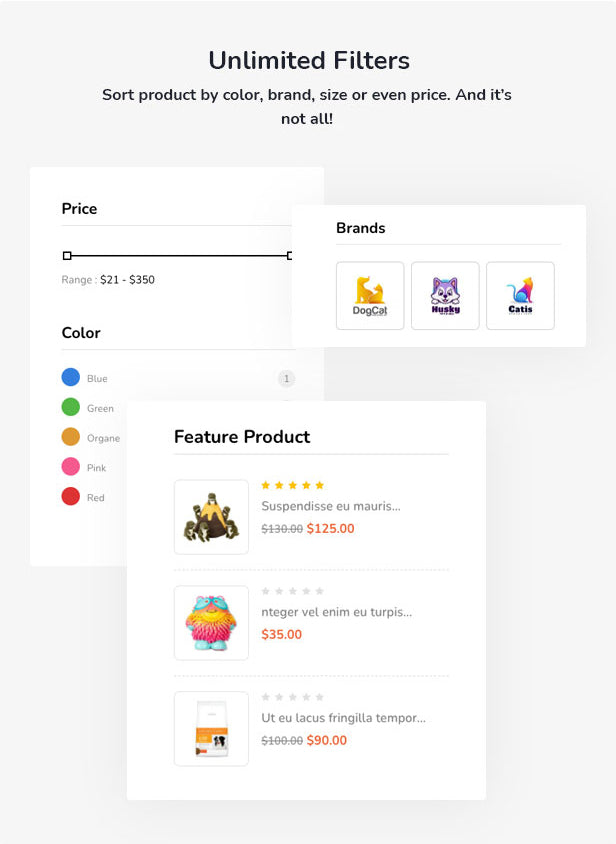
Task: Click the Blue filter label
Action: tap(97, 378)
